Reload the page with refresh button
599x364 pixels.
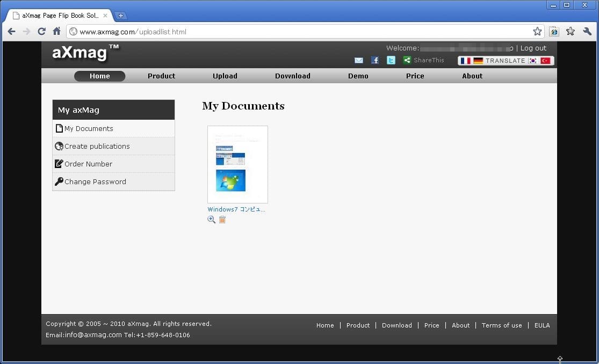[x=41, y=32]
